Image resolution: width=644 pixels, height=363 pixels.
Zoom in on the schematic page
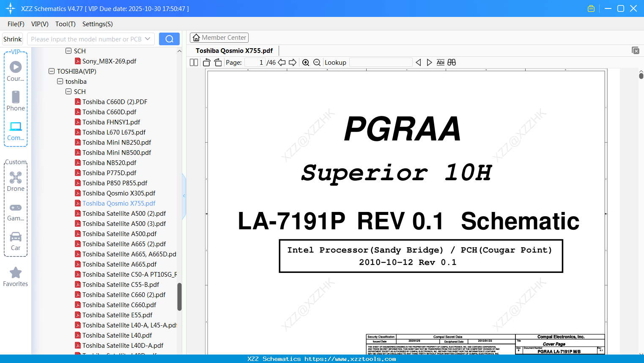click(x=306, y=63)
